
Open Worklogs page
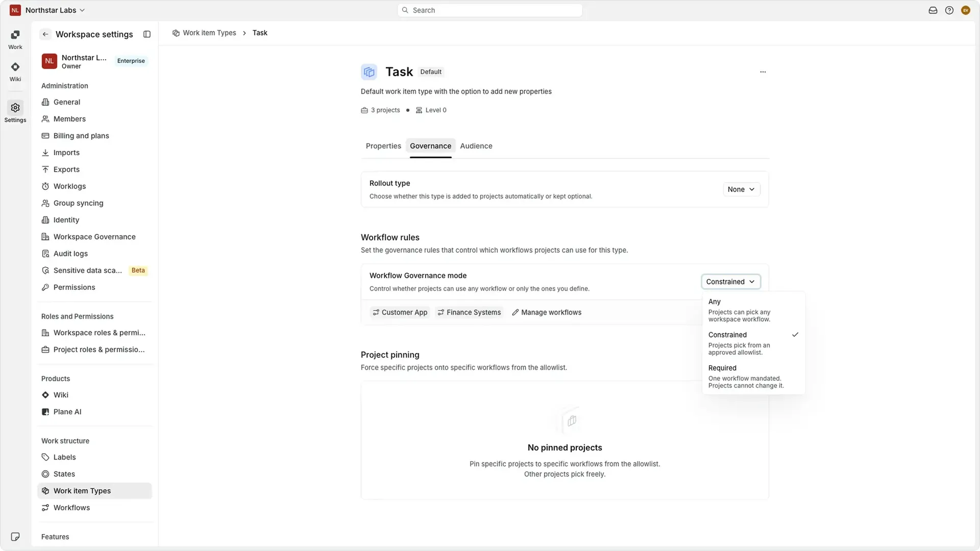pos(94,186)
